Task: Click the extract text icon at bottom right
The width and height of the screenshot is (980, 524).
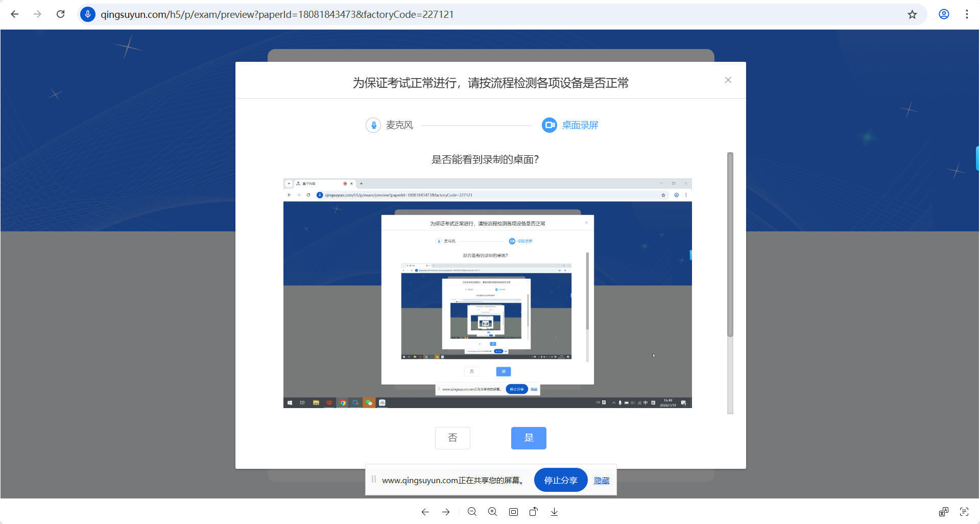Action: click(x=964, y=512)
